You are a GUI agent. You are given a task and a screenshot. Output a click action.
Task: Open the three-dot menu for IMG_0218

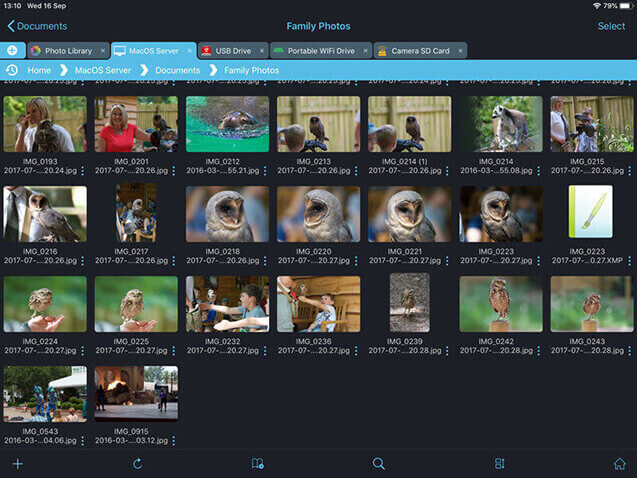pyautogui.click(x=265, y=261)
